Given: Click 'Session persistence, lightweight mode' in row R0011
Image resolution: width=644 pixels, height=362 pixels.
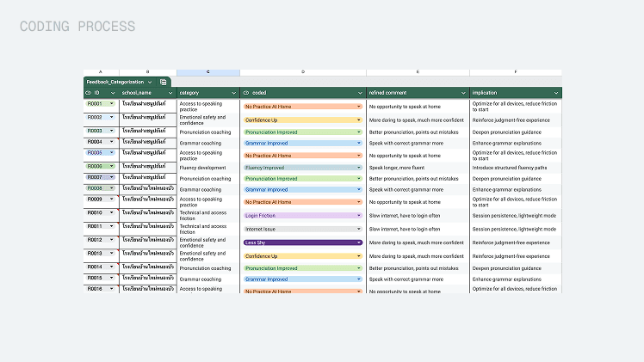Looking at the screenshot, I should tap(514, 230).
